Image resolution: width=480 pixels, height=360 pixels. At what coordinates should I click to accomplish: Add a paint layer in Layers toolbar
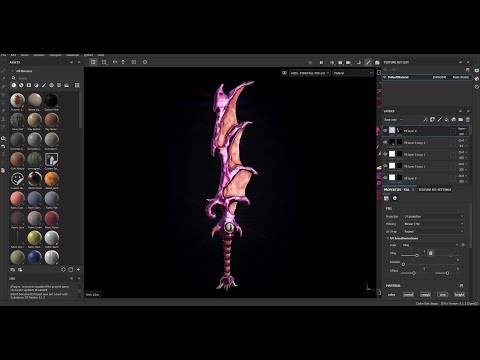pos(439,120)
